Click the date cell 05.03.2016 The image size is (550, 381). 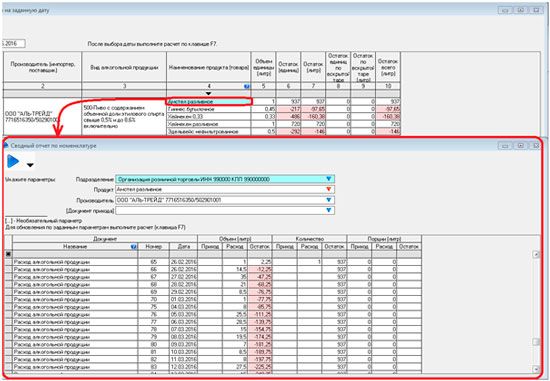click(183, 314)
